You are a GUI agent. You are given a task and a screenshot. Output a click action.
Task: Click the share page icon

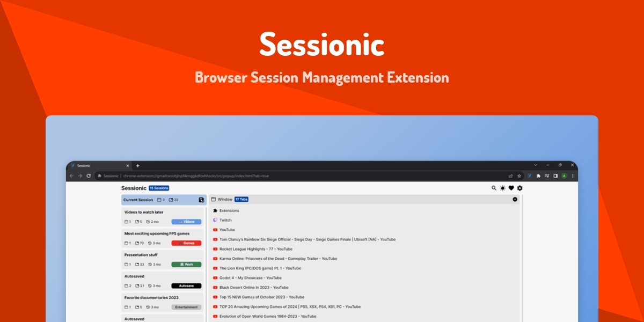(511, 175)
